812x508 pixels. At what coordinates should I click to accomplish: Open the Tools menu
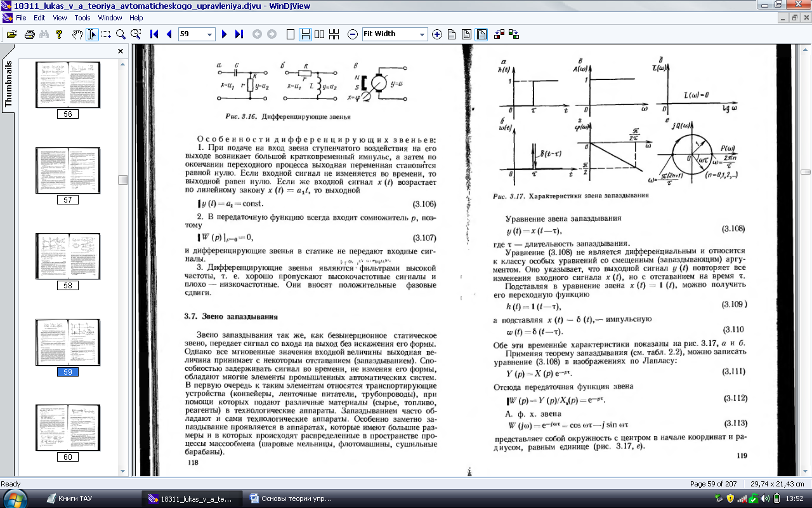point(82,18)
